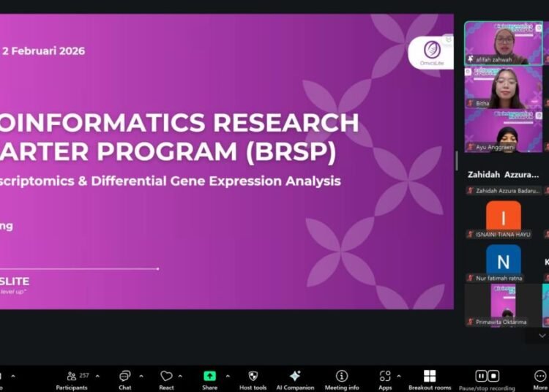Screen dimensions: 549x392
Task: Open the Participants panel
Action: [71, 376]
